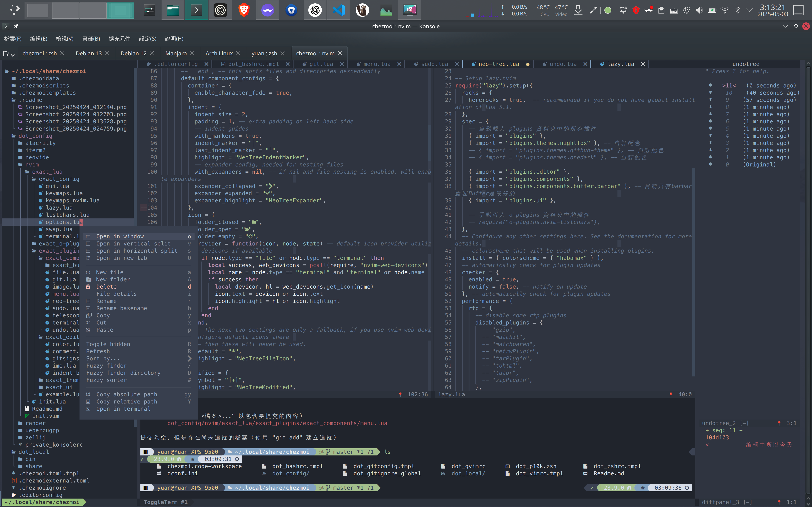Open the Bluetooth tray icon
The width and height of the screenshot is (812, 507).
(738, 10)
